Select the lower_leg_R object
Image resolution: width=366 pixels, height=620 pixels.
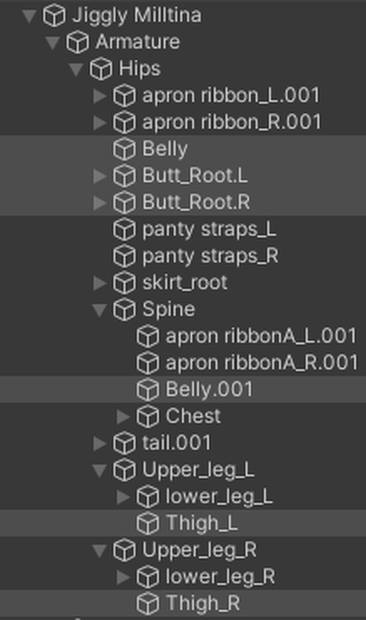click(220, 577)
